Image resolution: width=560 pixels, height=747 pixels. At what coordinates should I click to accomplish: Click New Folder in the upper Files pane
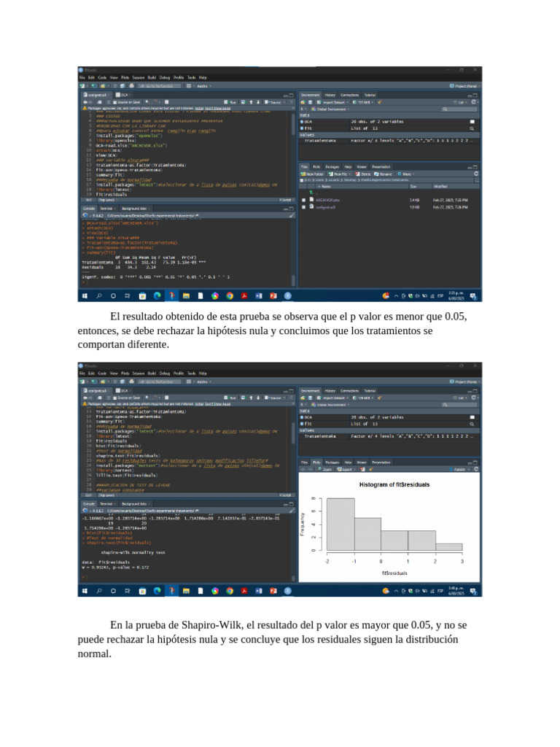tap(312, 174)
